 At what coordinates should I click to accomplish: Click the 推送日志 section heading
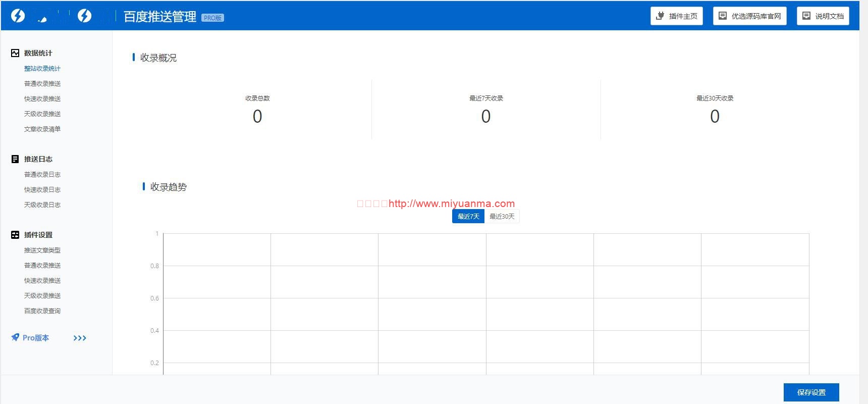coord(38,159)
